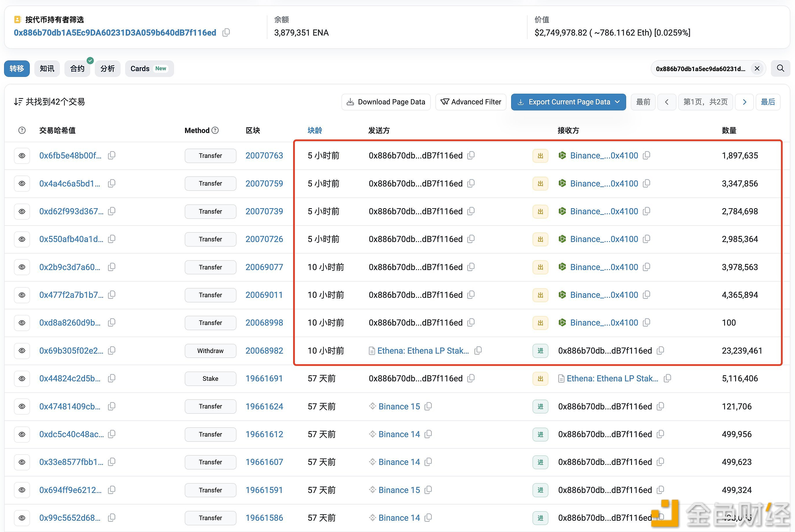Screen dimensions: 795x532
Task: Toggle eye preview for 0x550afb40a1d row
Action: click(x=22, y=239)
